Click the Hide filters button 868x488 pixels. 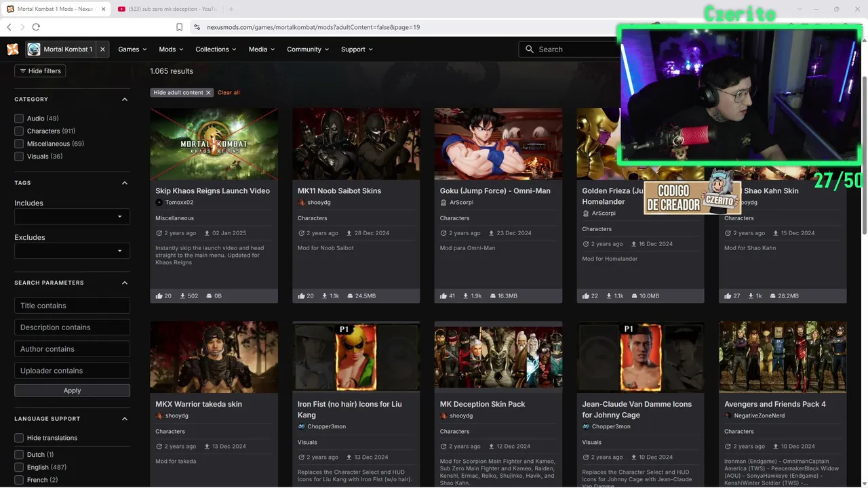coord(40,71)
